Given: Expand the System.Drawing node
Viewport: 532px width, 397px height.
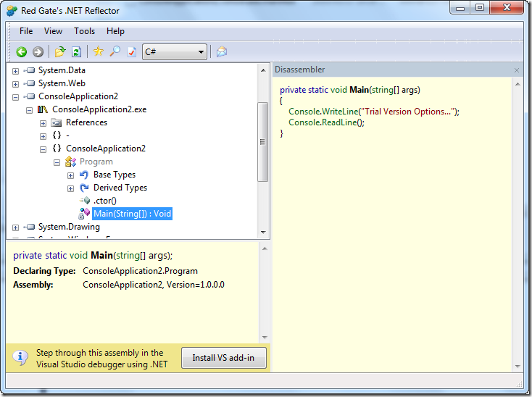Looking at the screenshot, I should coord(15,227).
